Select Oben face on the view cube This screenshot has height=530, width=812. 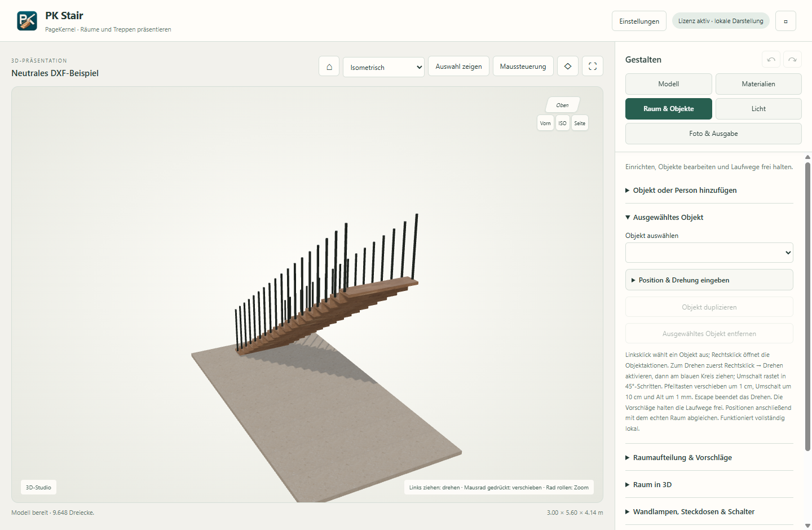[x=562, y=105]
